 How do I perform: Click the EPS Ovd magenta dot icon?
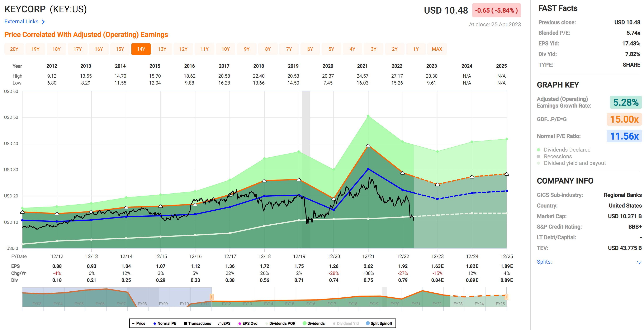point(240,324)
